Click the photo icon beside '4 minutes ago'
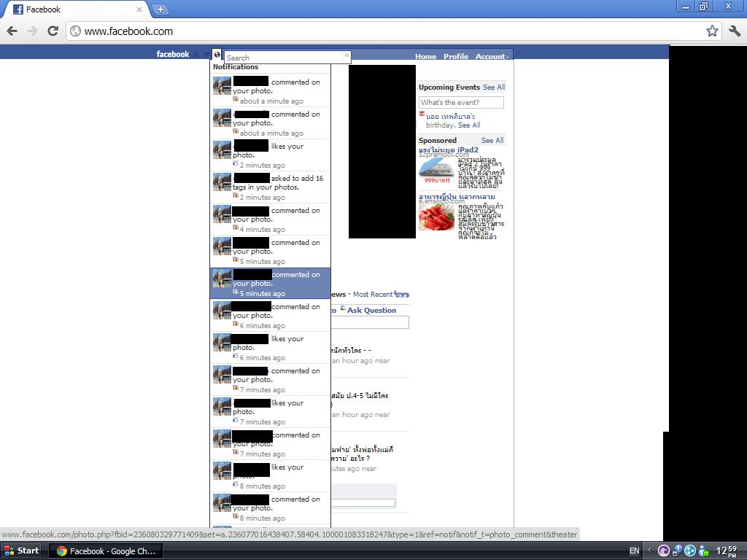Screen dimensions: 747x560 tap(236, 227)
